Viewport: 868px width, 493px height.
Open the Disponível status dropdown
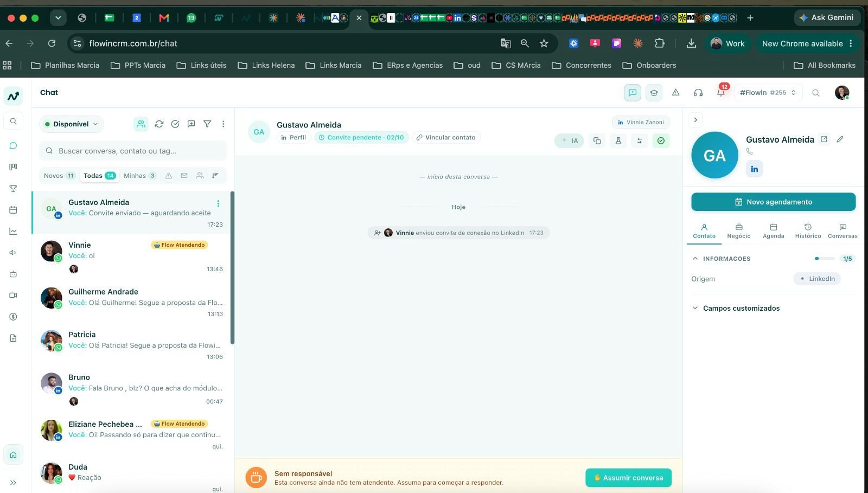72,124
